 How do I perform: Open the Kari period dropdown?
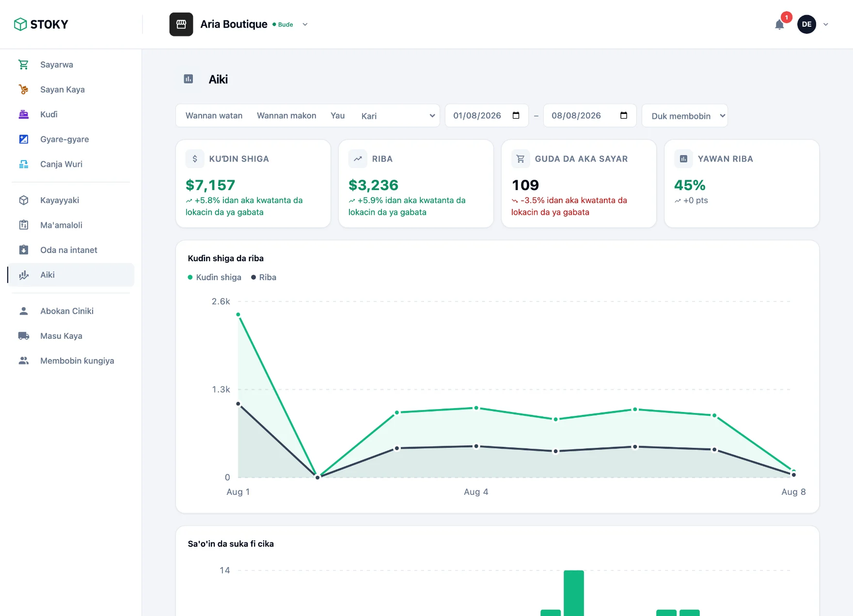[397, 116]
